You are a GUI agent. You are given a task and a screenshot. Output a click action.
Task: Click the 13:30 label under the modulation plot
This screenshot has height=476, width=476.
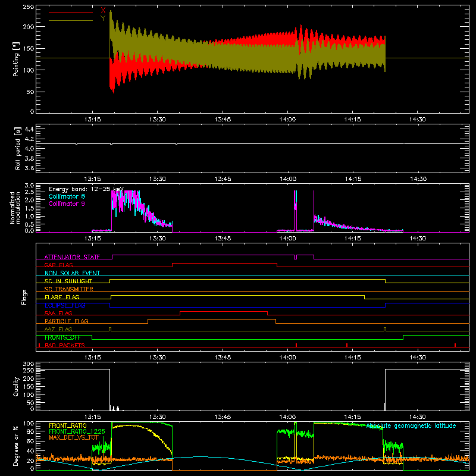click(158, 239)
